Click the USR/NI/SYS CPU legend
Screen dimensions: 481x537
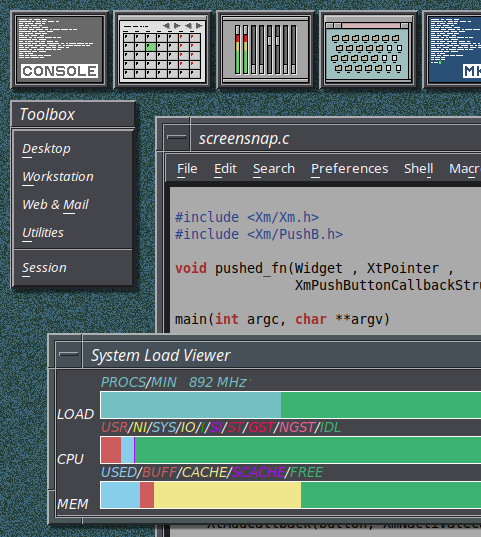(x=221, y=427)
